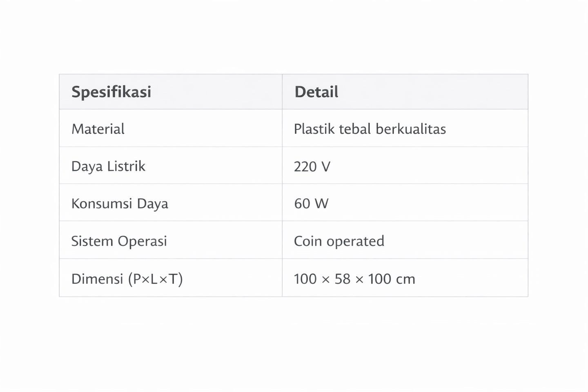
Task: Click the Coin operated value
Action: coord(339,241)
